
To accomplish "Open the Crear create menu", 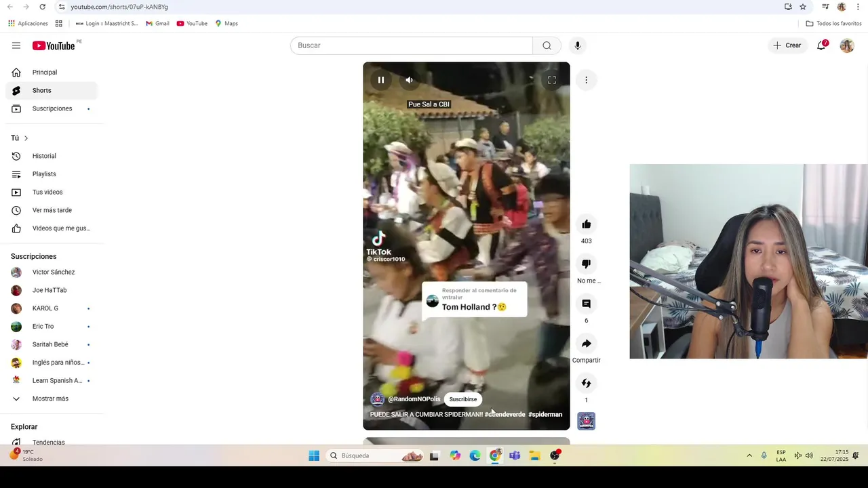I will click(x=787, y=45).
